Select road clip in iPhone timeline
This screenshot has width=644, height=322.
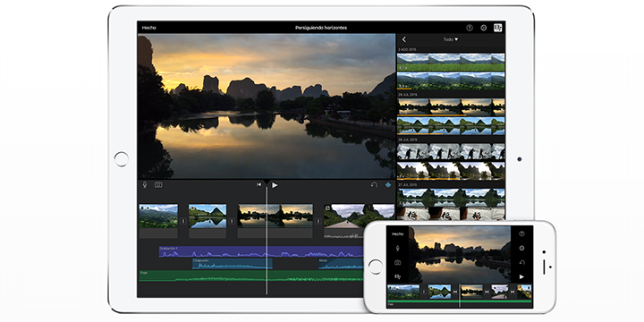point(499,292)
